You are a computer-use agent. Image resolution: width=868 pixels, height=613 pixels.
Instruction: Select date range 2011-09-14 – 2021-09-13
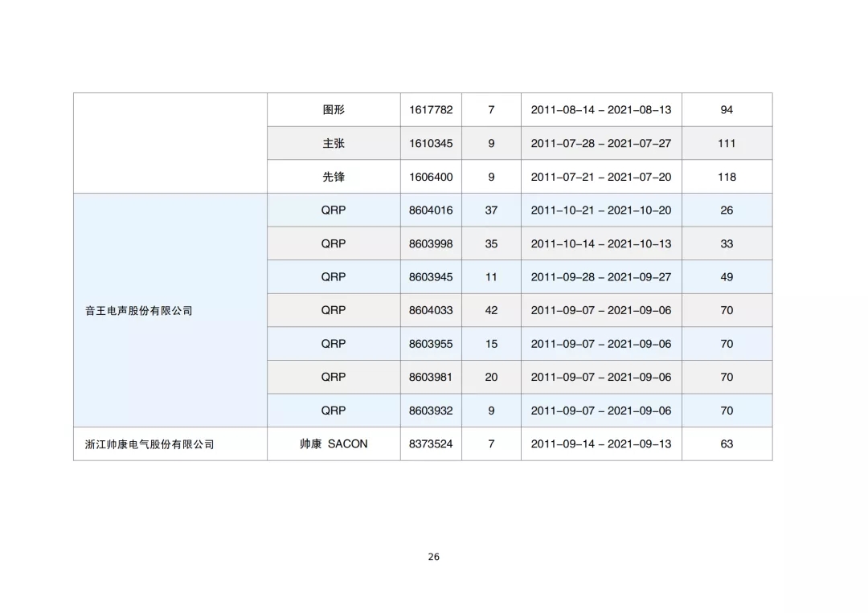point(601,443)
